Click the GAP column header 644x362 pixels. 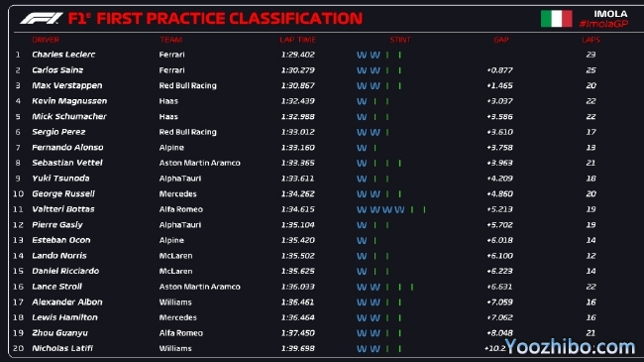(501, 40)
